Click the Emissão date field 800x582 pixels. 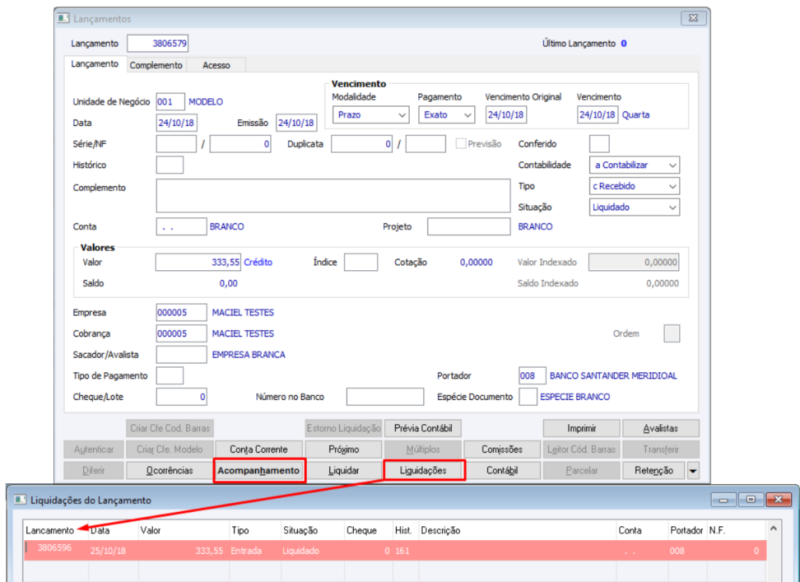pos(296,123)
